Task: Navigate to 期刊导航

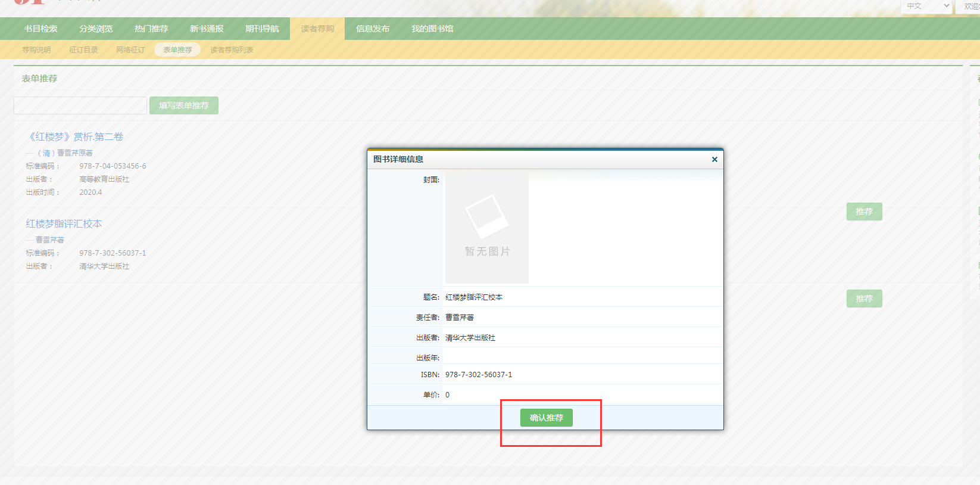Action: pyautogui.click(x=262, y=29)
